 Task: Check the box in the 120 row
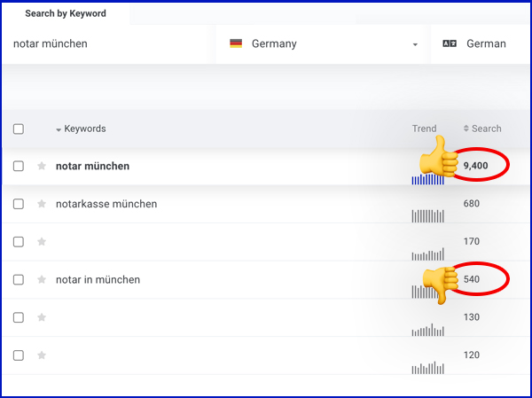pyautogui.click(x=19, y=355)
